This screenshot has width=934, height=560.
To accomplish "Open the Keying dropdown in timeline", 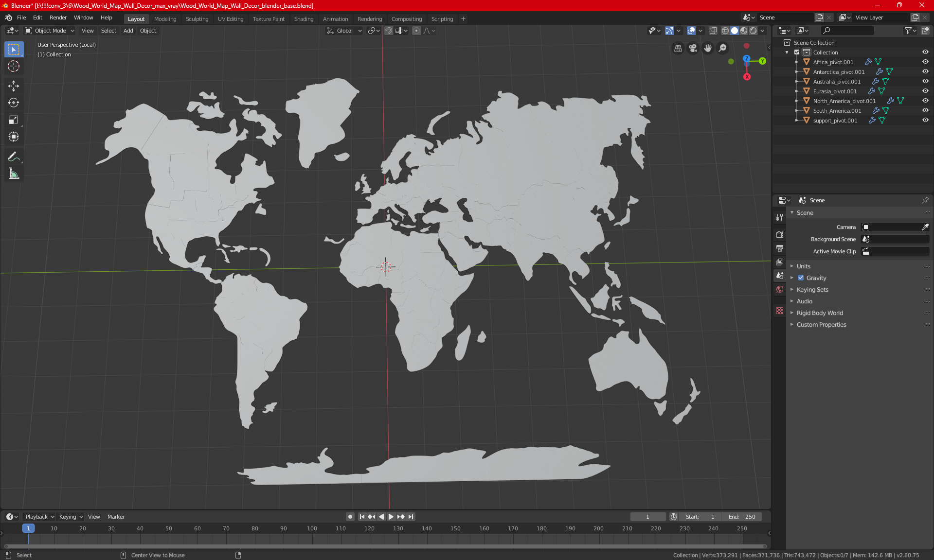I will 71,517.
